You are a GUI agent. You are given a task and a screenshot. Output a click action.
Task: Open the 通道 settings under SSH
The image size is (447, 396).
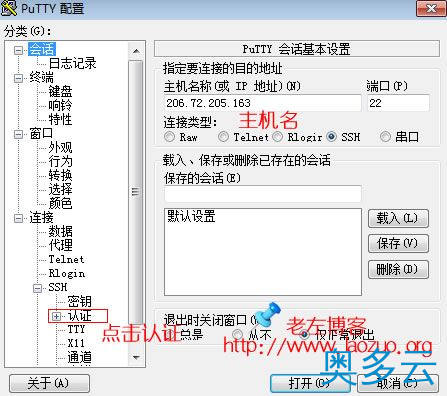[79, 357]
